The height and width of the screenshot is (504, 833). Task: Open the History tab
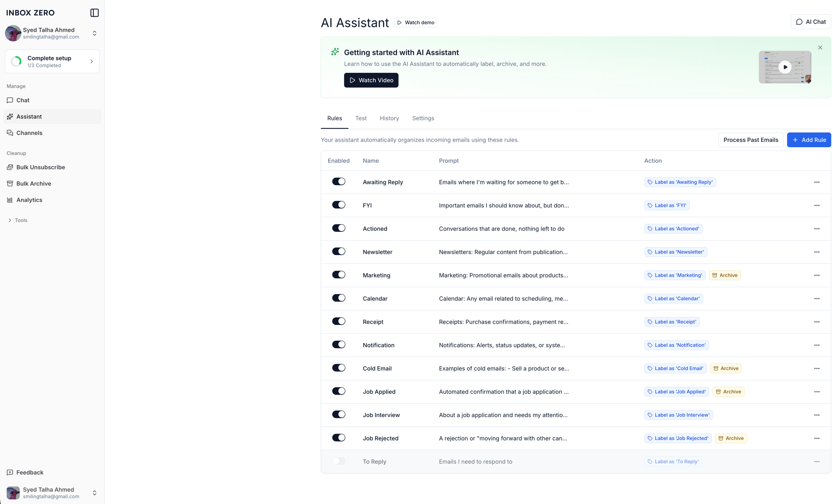[x=389, y=119]
